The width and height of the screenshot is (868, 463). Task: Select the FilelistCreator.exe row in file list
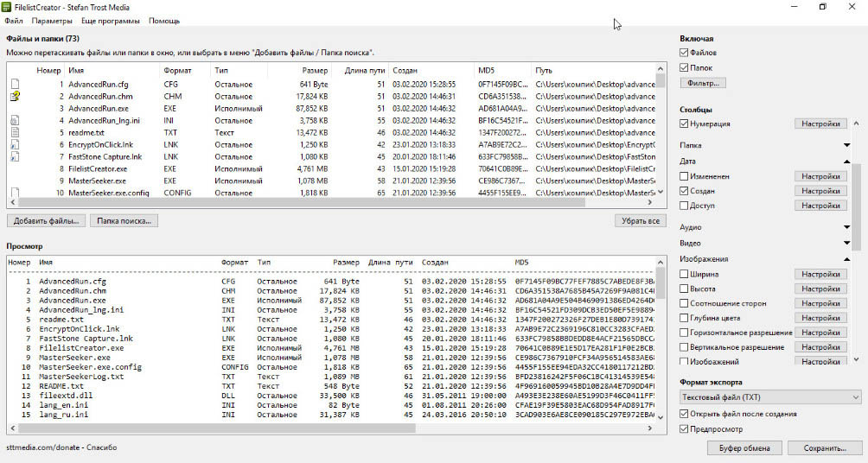(x=332, y=168)
